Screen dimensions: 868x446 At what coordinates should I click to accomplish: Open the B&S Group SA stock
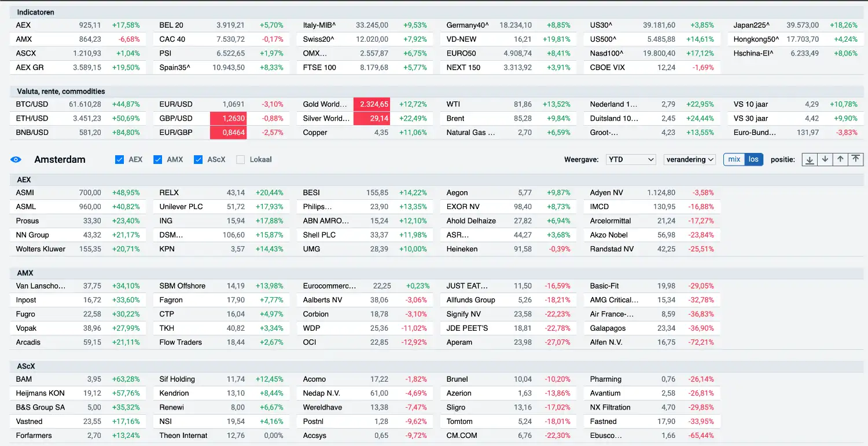click(41, 408)
